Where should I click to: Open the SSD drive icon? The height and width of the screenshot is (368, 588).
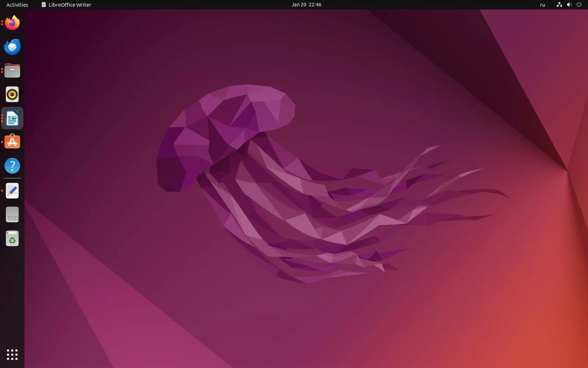(12, 214)
